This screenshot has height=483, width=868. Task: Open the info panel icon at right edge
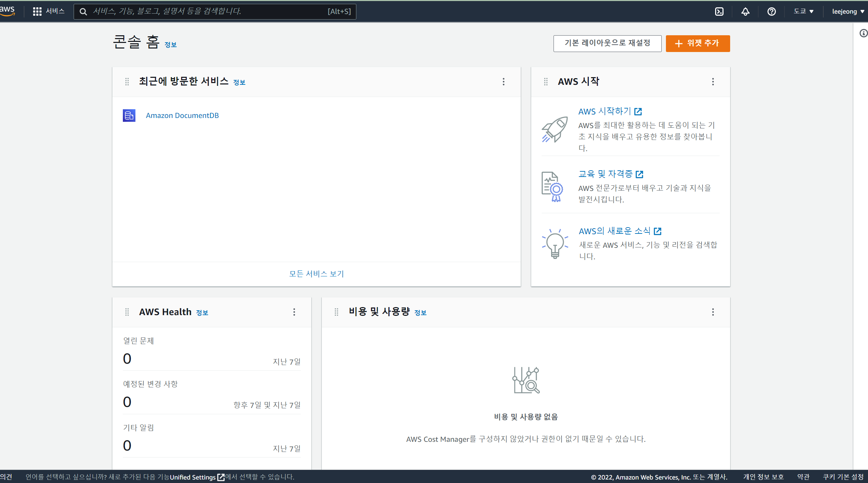point(863,33)
